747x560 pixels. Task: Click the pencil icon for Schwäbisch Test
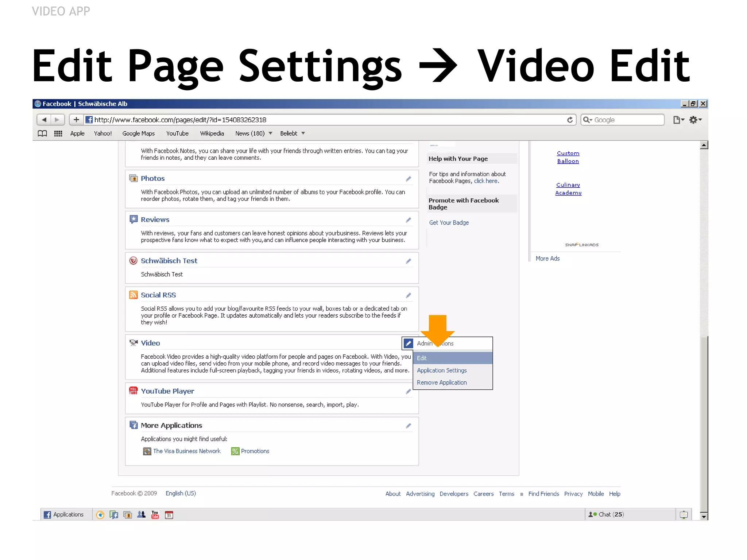click(x=409, y=261)
